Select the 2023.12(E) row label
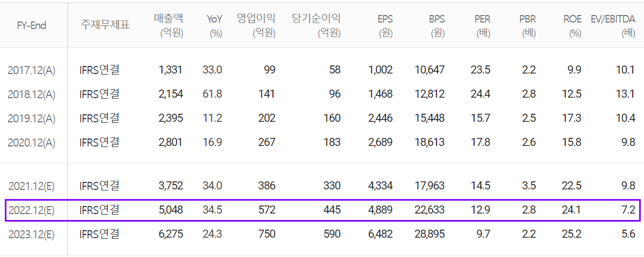Screen dimensions: 644x257 (x=32, y=234)
